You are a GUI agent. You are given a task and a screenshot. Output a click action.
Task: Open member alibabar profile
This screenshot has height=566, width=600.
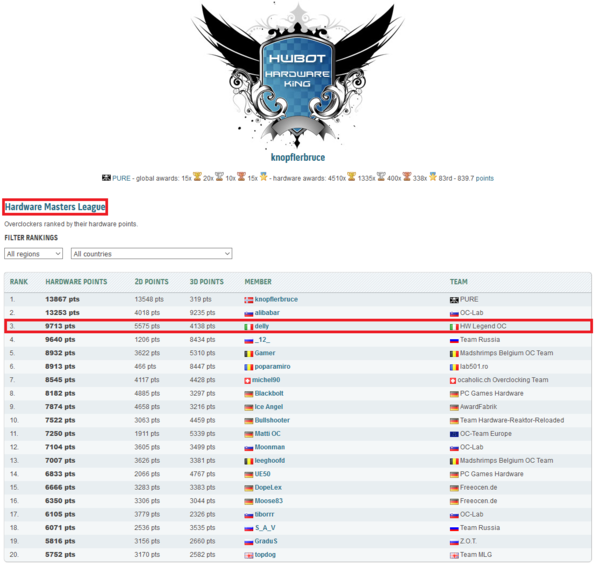(267, 313)
